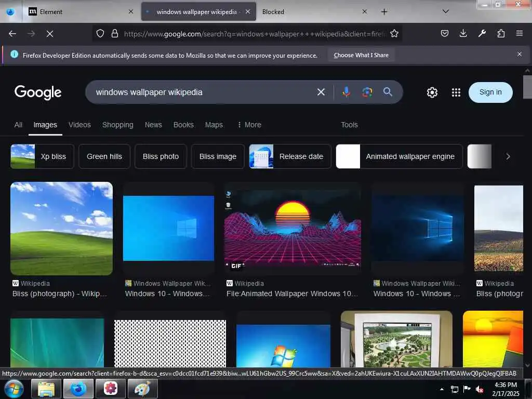Dismiss the Firefox data sharing notification

(519, 54)
